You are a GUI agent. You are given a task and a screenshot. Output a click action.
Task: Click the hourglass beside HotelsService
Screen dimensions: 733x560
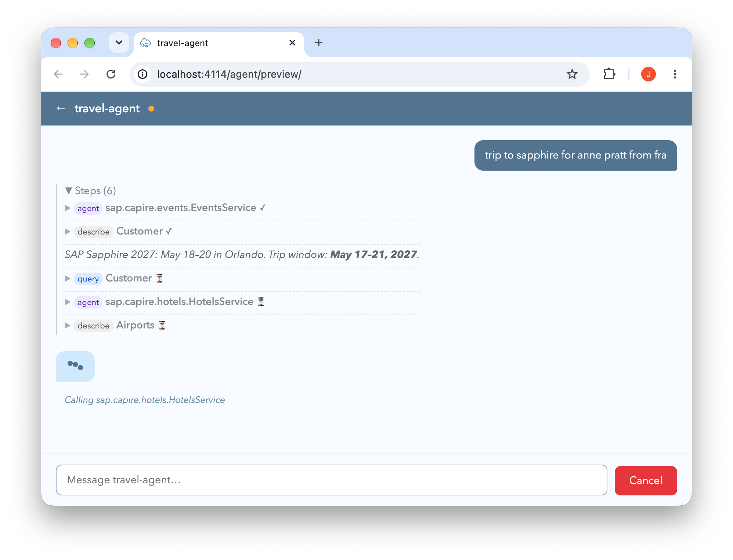(x=261, y=302)
